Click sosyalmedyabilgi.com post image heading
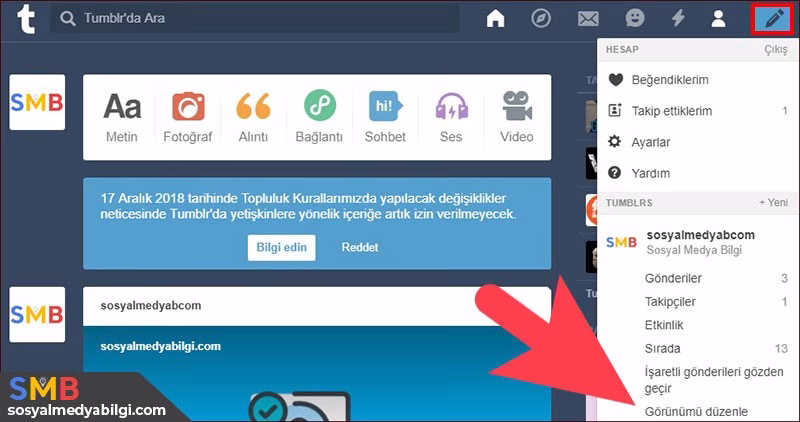Screen dimensions: 800x422 tap(160, 346)
